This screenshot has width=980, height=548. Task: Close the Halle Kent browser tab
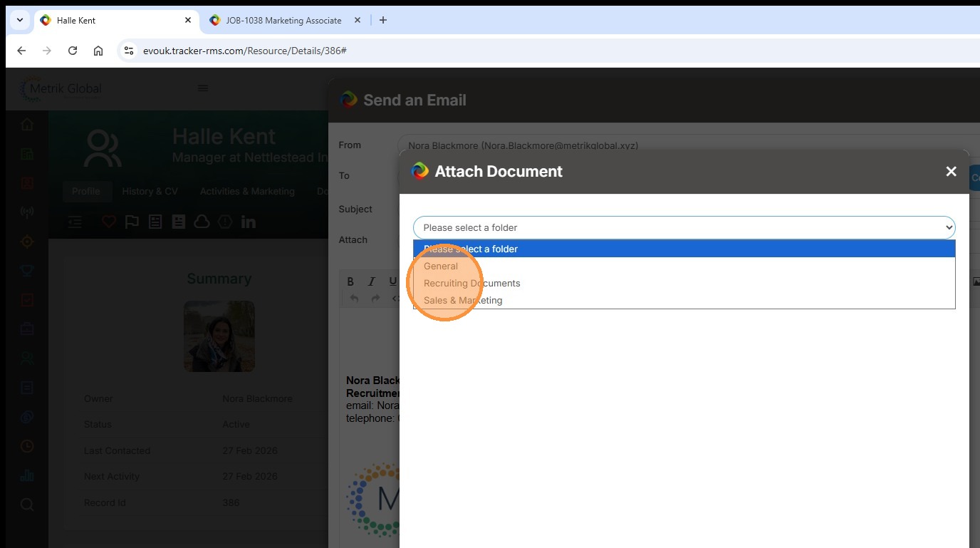[188, 20]
